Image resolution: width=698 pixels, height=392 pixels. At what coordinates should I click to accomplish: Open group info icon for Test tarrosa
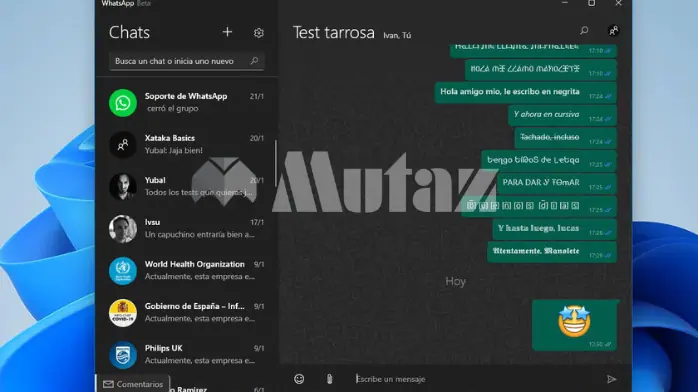[x=613, y=30]
